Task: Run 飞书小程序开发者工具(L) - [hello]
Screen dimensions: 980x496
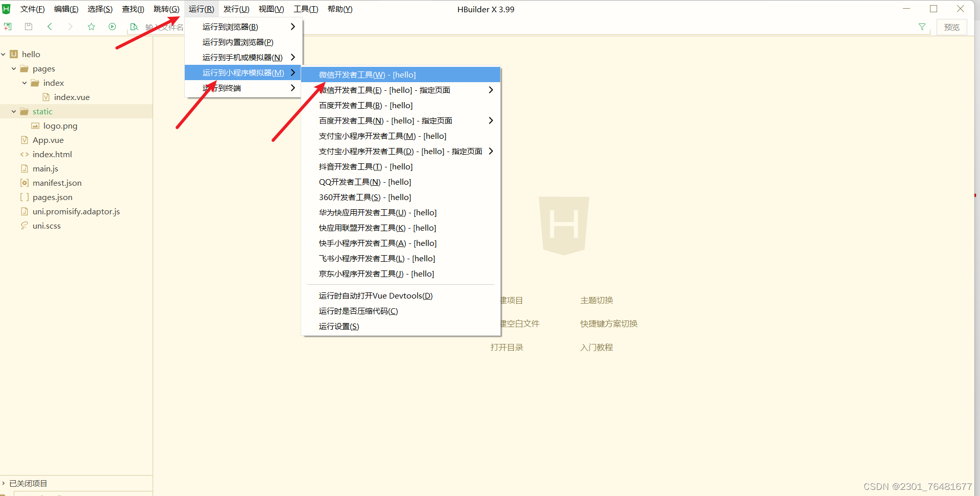Action: pos(401,258)
